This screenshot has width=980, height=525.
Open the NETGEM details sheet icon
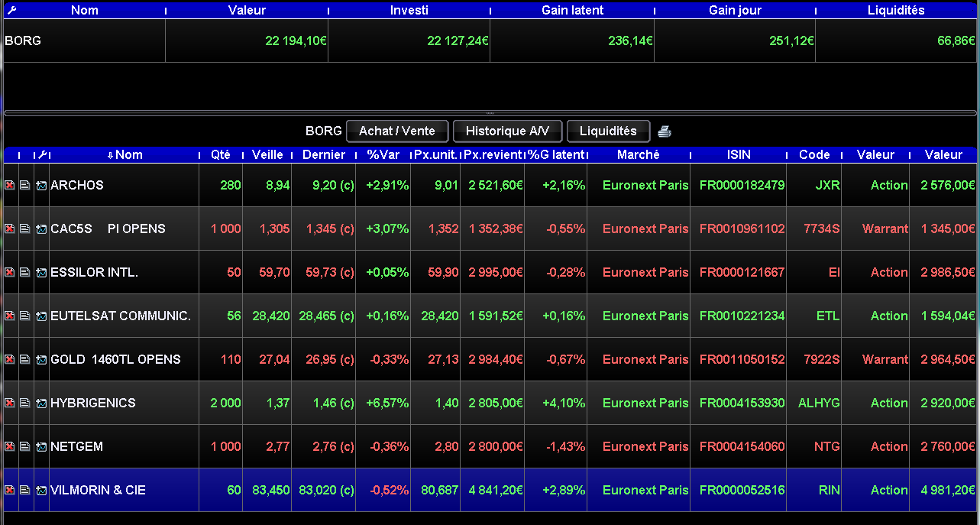25,447
